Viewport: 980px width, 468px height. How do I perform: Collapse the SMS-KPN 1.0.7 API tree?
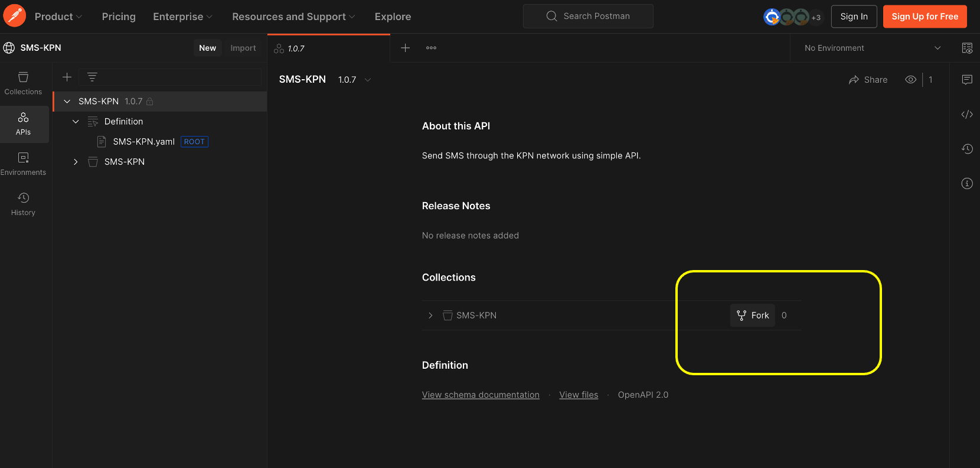pos(67,102)
